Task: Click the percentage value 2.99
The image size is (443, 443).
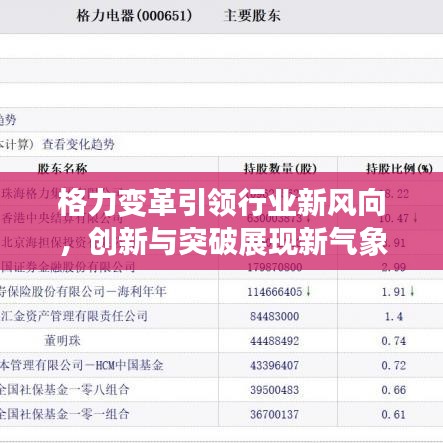Action: (394, 267)
